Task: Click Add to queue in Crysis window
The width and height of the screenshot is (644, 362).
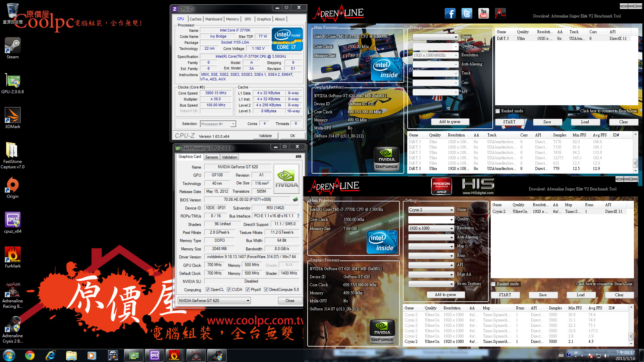Action: pyautogui.click(x=445, y=295)
